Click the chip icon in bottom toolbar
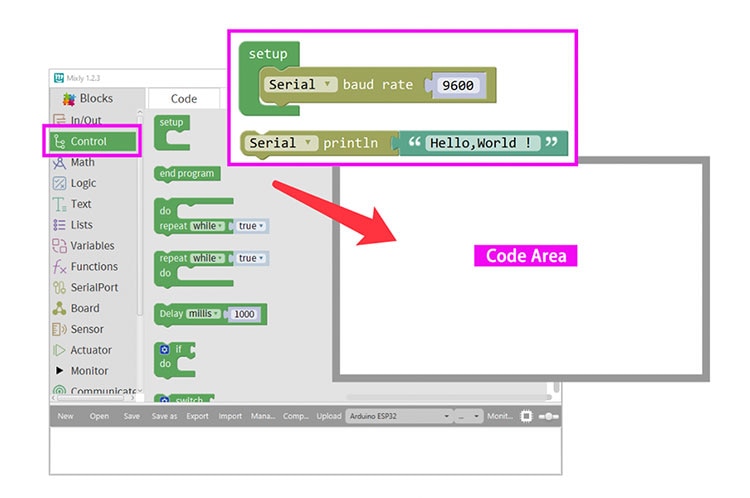Screen dimensions: 750x498 pyautogui.click(x=526, y=416)
